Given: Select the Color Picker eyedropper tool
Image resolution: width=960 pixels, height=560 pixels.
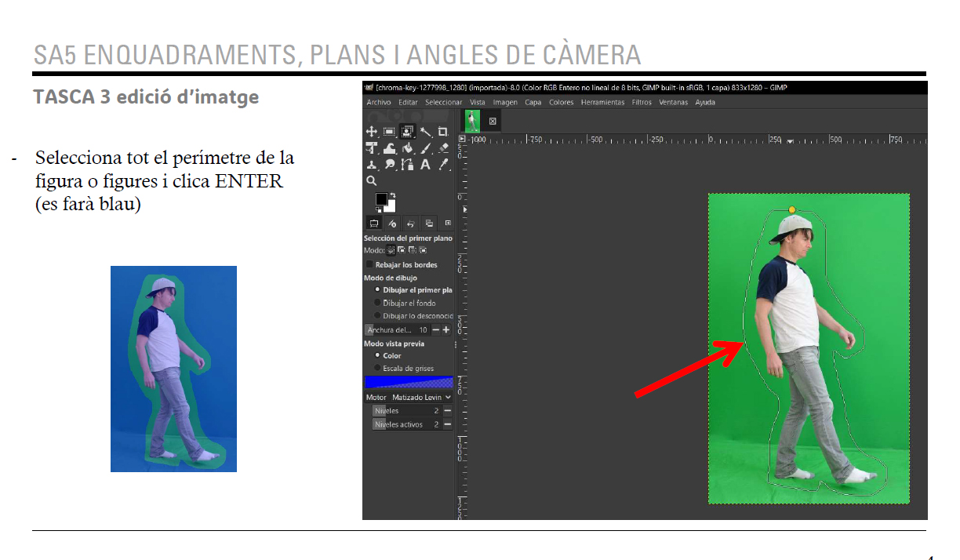Looking at the screenshot, I should (443, 165).
